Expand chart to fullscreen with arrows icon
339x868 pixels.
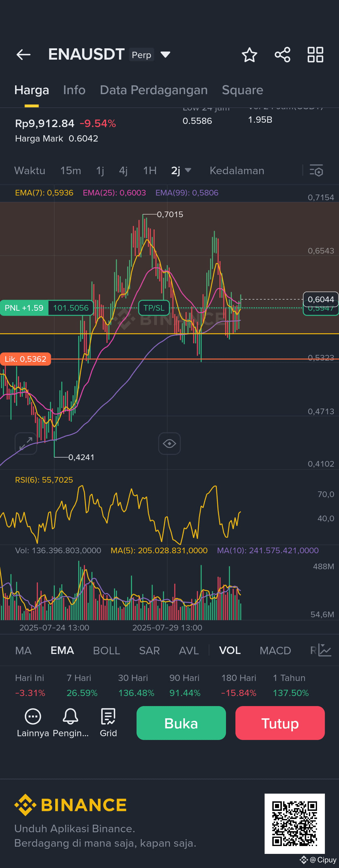point(26,443)
